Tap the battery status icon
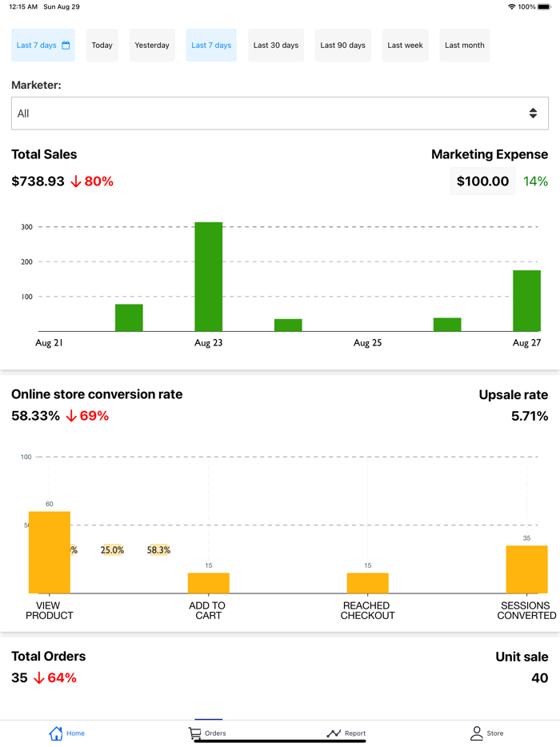 point(544,6)
